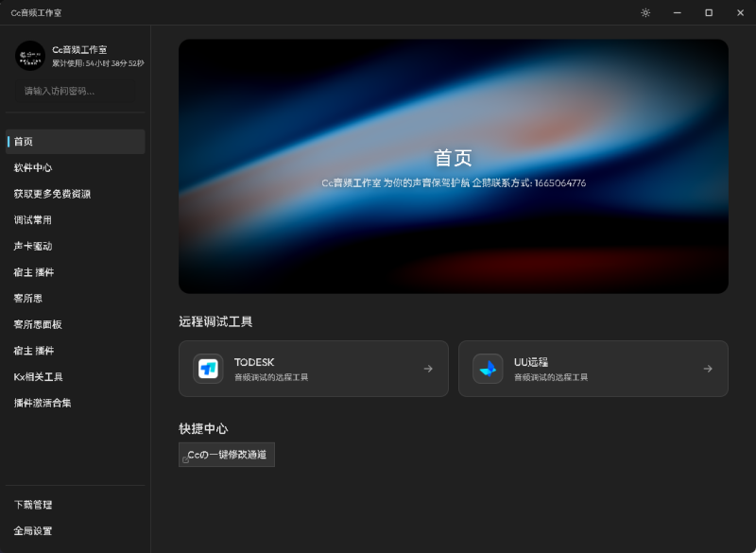Click the UU远程 blue bird logo icon
The height and width of the screenshot is (553, 756).
(488, 369)
